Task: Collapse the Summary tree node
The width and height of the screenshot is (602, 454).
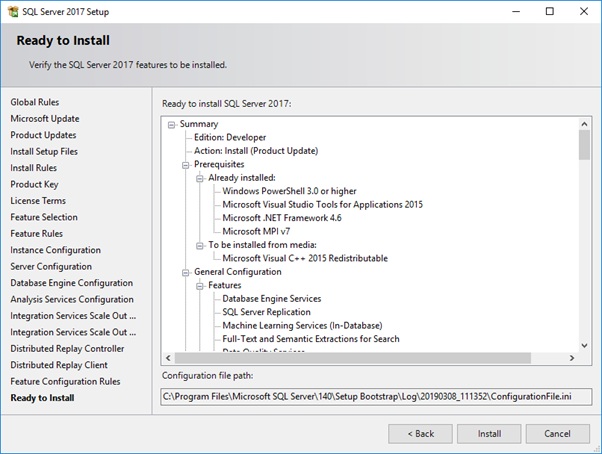Action: (171, 125)
